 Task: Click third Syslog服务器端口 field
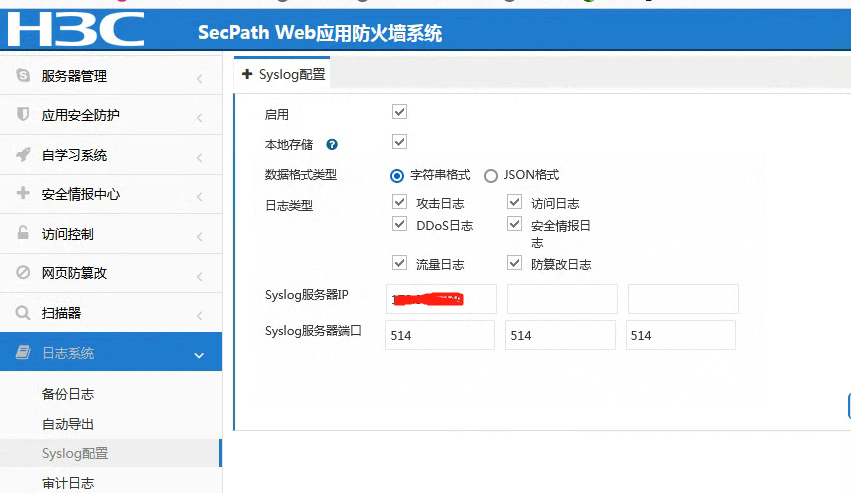(681, 335)
